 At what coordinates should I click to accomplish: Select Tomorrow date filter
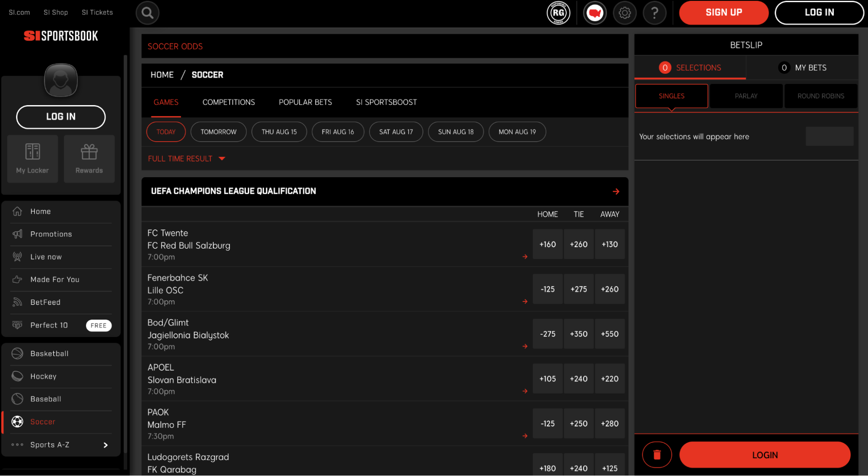point(218,132)
